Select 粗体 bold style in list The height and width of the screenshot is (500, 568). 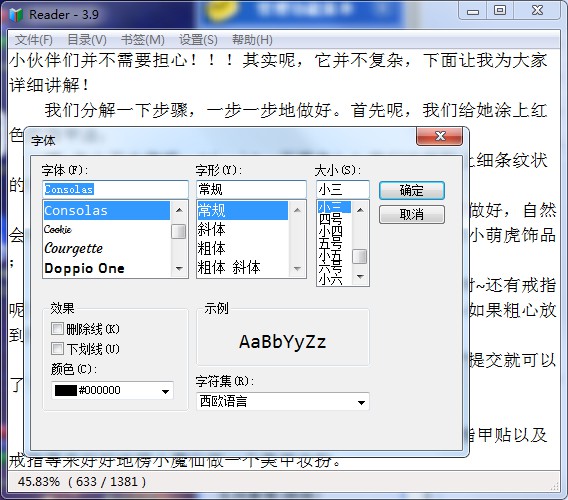pyautogui.click(x=242, y=249)
